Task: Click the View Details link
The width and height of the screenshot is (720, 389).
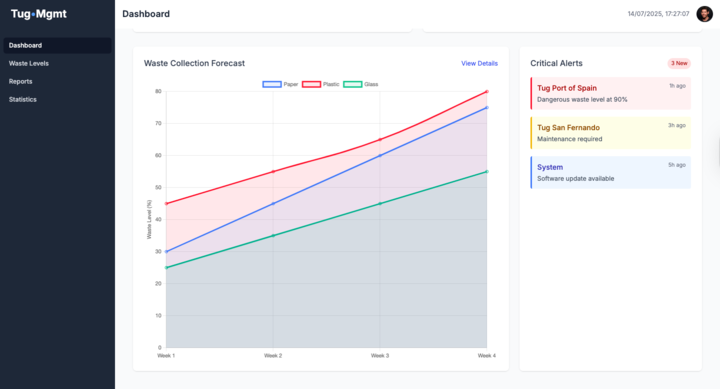Action: point(479,63)
